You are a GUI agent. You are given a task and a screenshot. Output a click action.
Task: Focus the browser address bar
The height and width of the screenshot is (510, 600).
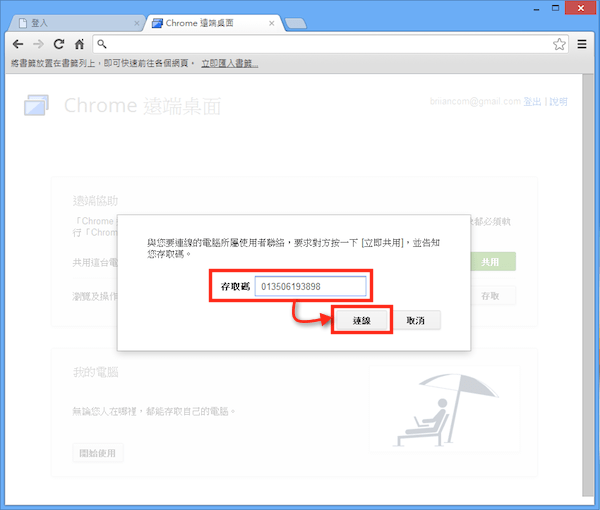coord(320,44)
